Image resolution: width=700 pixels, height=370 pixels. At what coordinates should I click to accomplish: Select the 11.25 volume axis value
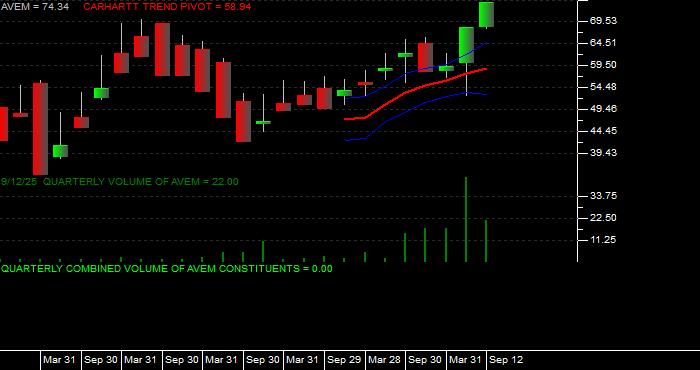[x=603, y=240]
